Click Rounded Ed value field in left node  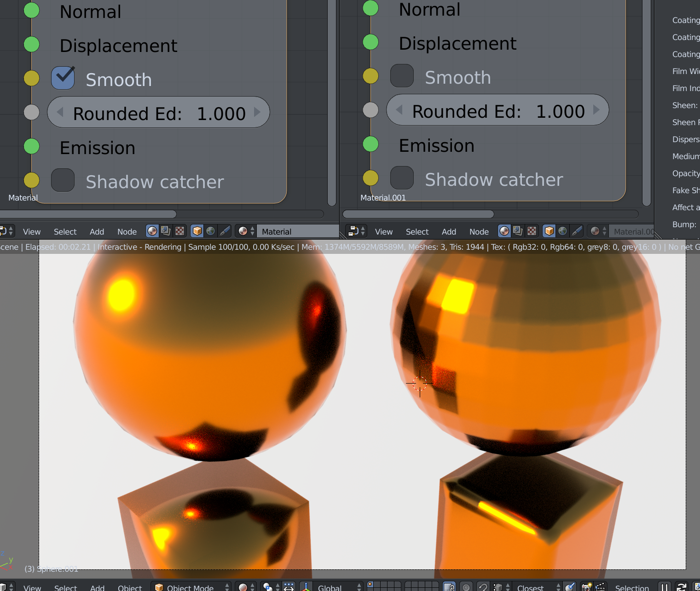tap(158, 112)
